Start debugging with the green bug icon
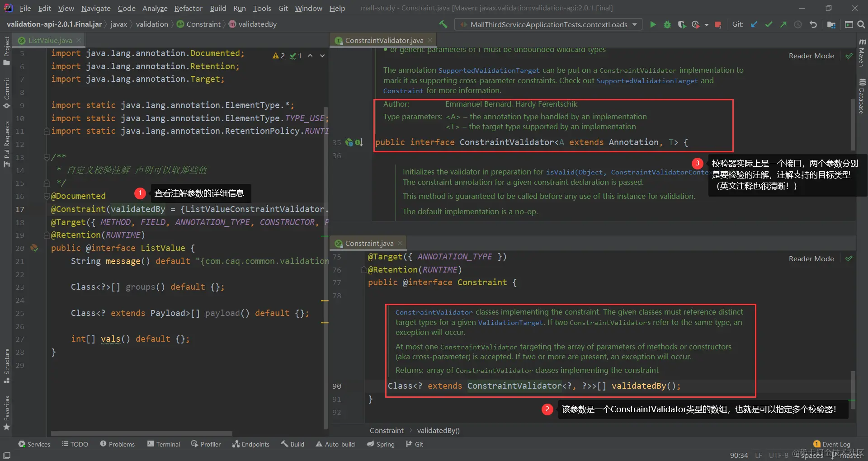 click(667, 24)
